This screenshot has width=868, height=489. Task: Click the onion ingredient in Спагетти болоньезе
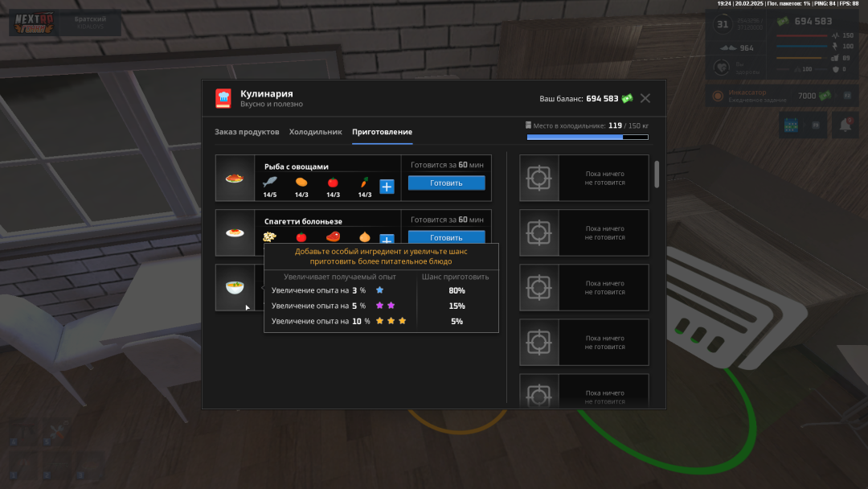(364, 237)
